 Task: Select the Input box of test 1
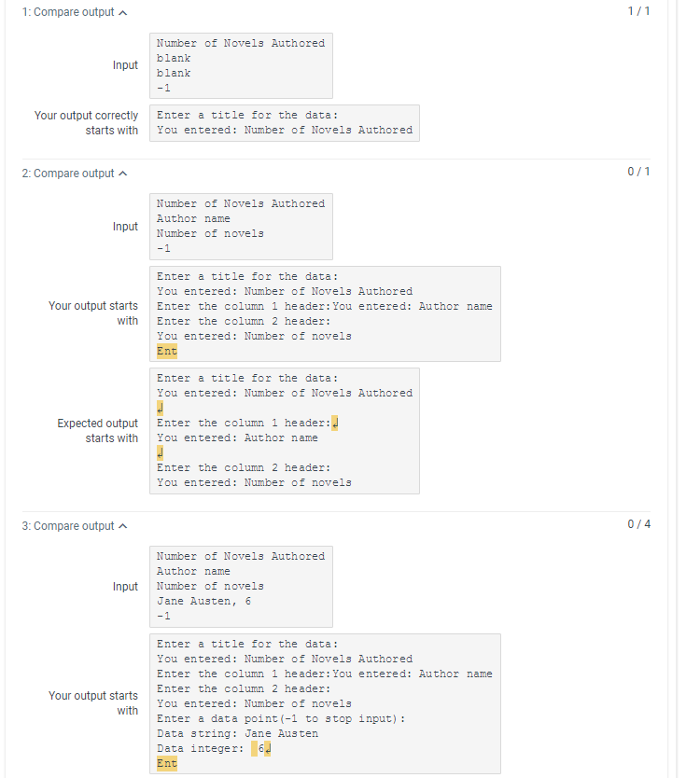click(241, 65)
